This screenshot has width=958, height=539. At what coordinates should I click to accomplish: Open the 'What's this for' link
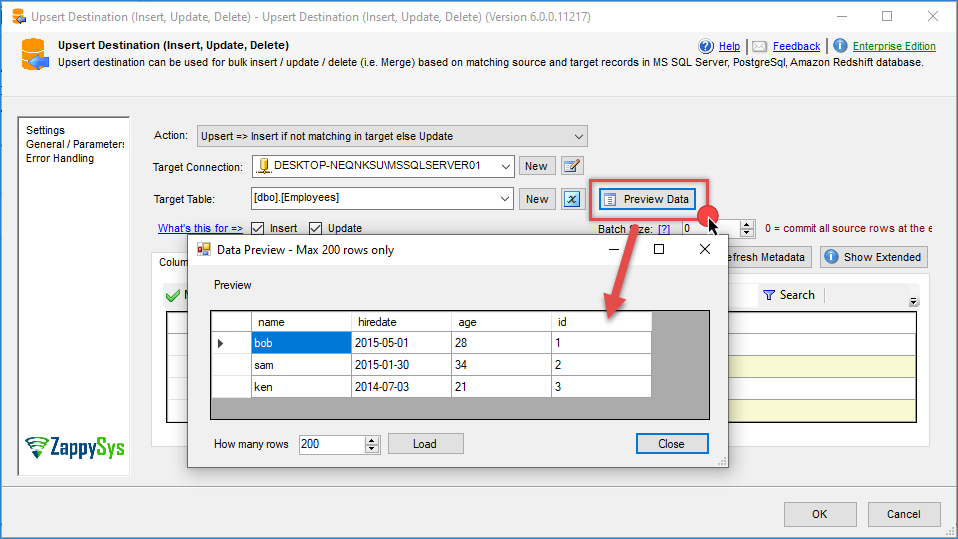coord(200,228)
